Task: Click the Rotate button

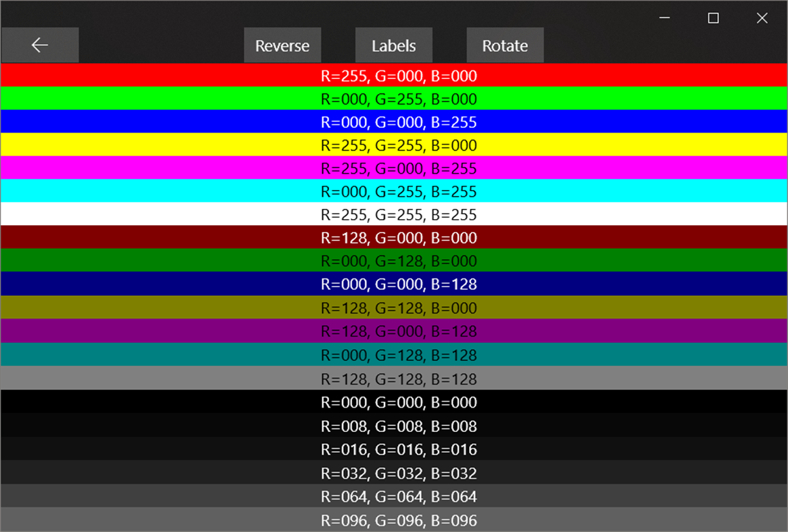Action: point(505,45)
